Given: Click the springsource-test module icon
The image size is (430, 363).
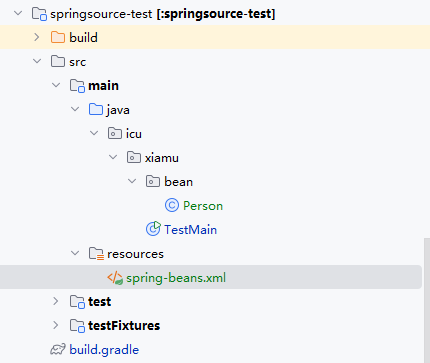Looking at the screenshot, I should [39, 14].
